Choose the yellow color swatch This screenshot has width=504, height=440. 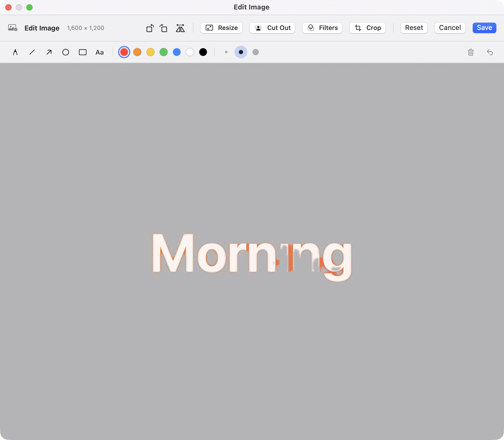(150, 52)
